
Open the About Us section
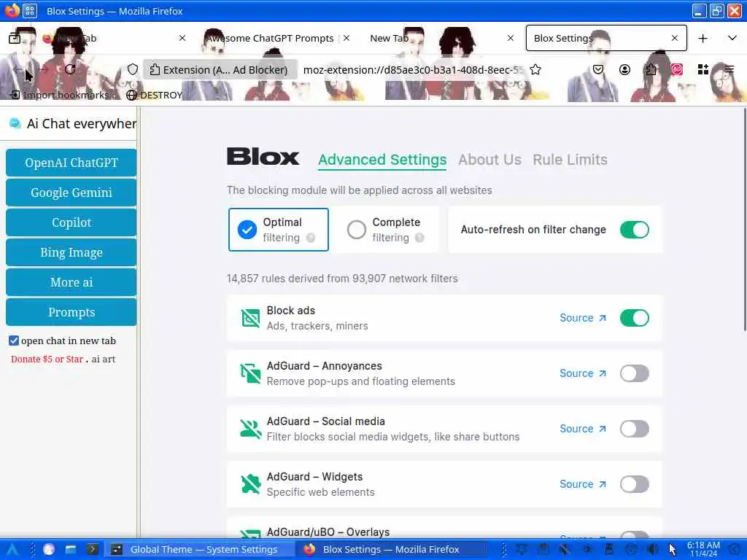click(x=489, y=160)
